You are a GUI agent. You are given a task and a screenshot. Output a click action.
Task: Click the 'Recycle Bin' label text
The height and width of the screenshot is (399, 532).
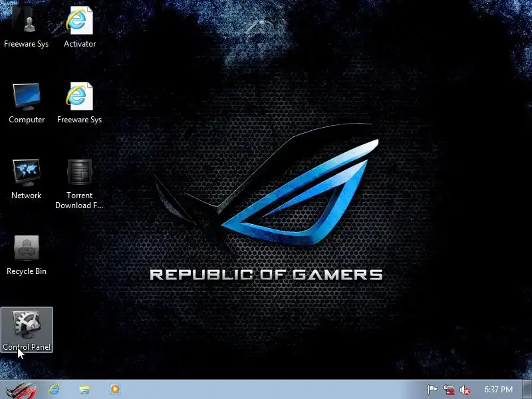pos(27,271)
